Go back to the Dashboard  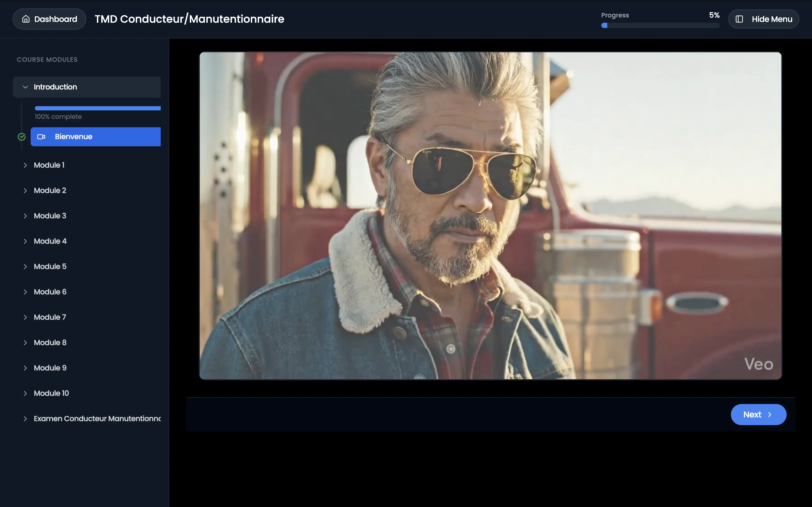(49, 19)
